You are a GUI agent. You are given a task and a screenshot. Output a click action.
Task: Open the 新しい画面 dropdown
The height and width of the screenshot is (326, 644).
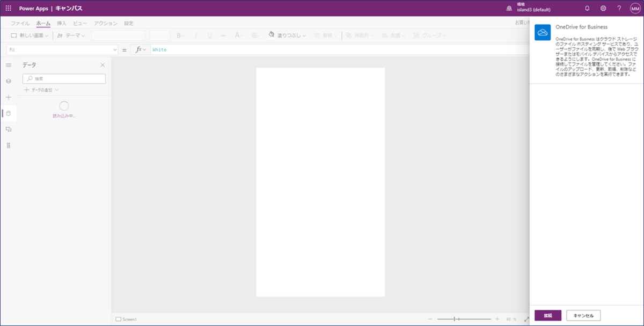[30, 35]
